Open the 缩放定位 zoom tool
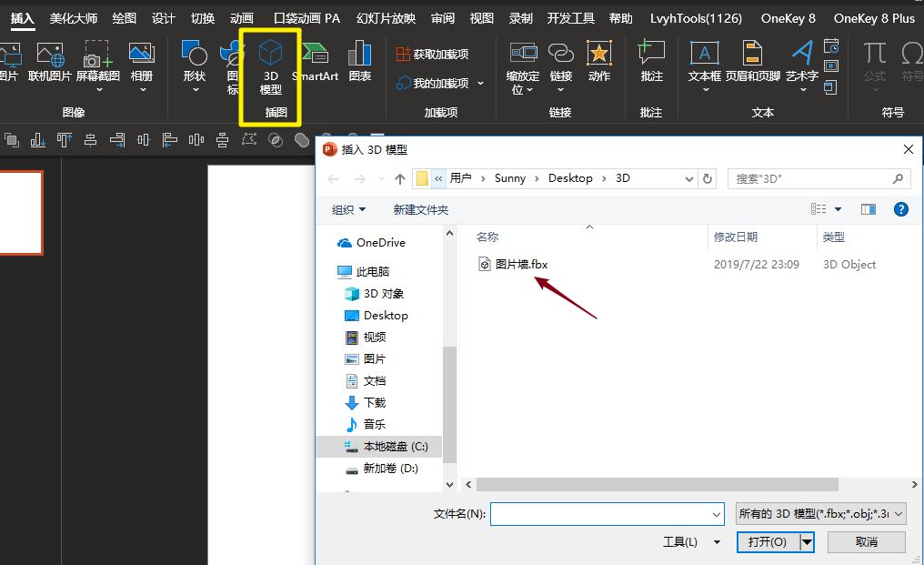924x565 pixels. click(x=523, y=67)
